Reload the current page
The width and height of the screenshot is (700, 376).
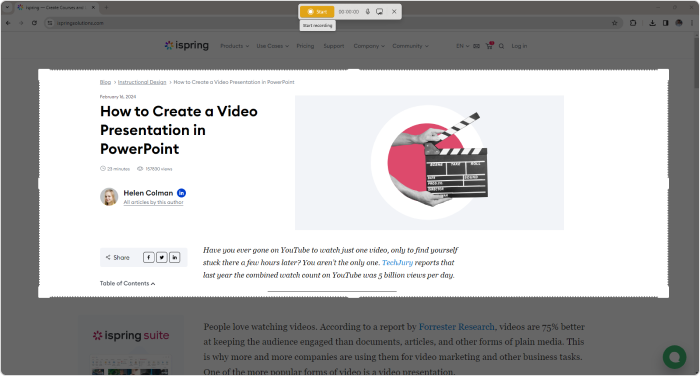(34, 23)
